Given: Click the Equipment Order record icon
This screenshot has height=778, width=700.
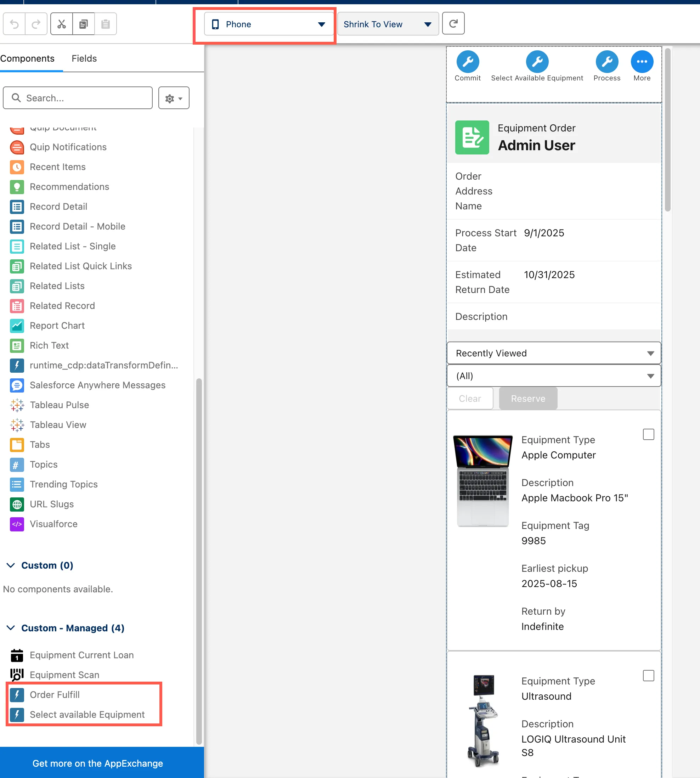Looking at the screenshot, I should pos(472,137).
